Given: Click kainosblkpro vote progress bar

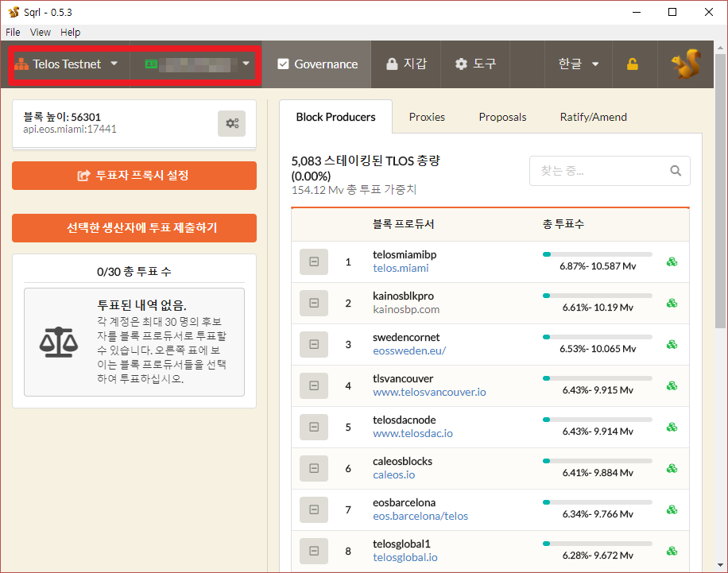Looking at the screenshot, I should 597,296.
